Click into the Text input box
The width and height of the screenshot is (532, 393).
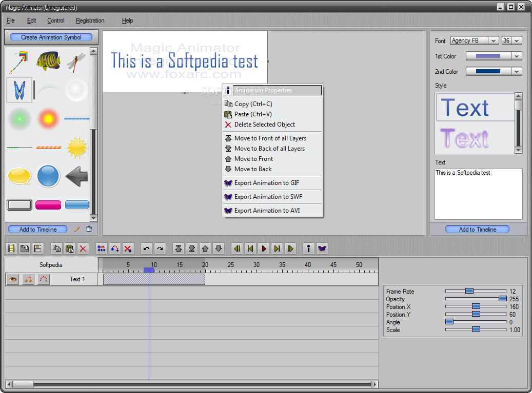pos(479,194)
